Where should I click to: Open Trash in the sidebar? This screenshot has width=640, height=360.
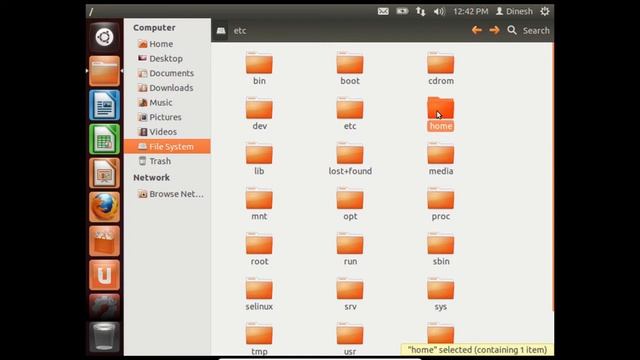[x=167, y=161]
